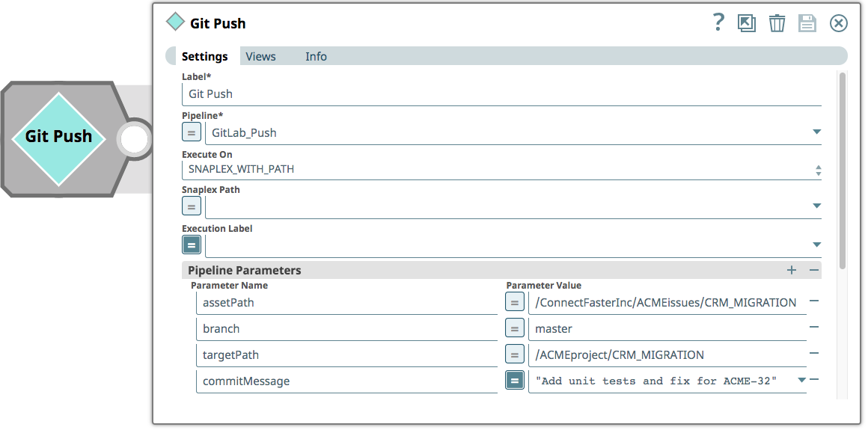Click the value /ConnectFasterInc/ACMEissues/CRM_MIGRATION

[x=667, y=303]
